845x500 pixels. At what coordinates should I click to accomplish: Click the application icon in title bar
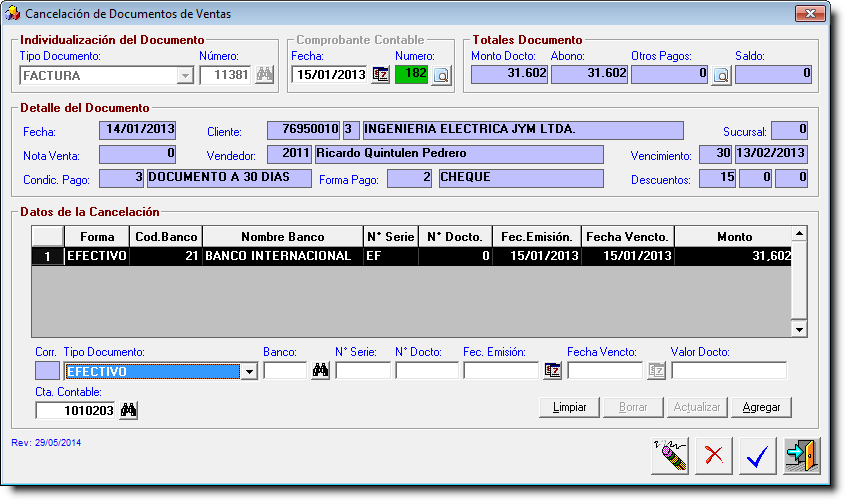12,13
